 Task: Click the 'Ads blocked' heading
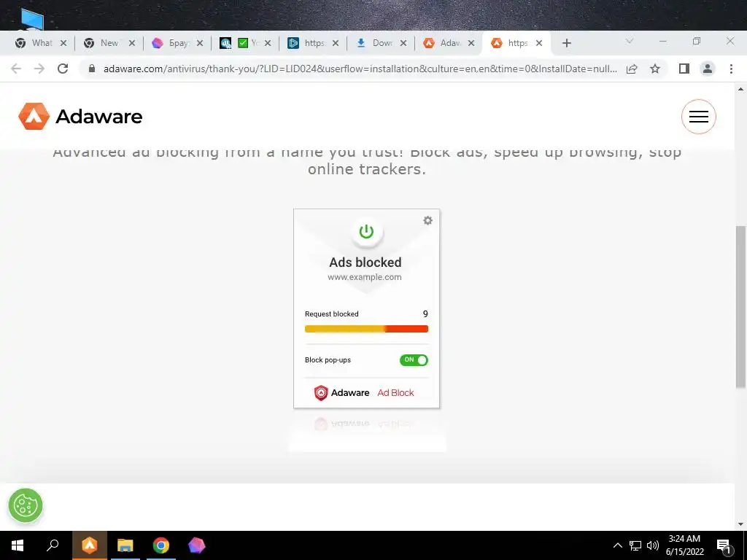tap(365, 262)
